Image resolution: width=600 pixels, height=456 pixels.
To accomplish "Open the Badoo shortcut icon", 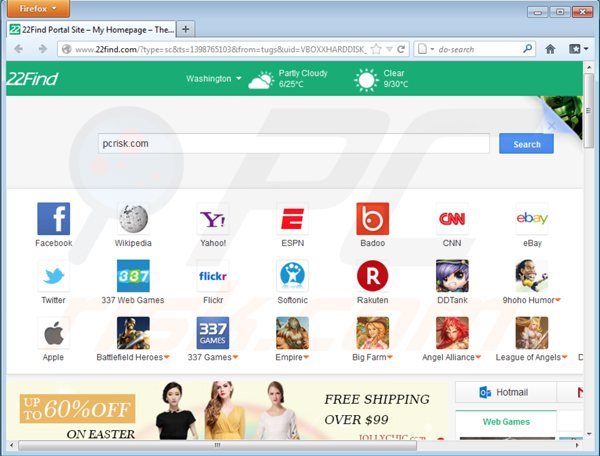I will pos(372,218).
